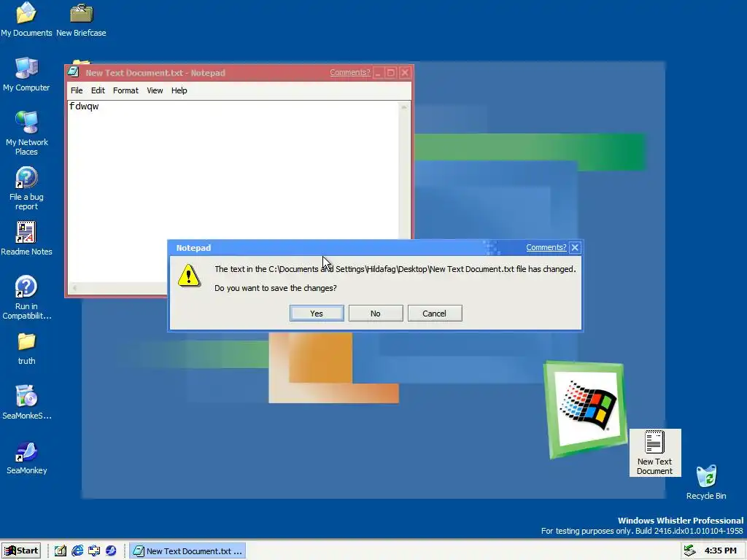The image size is (747, 560).
Task: Click Cancel in the save dialog
Action: tap(435, 314)
